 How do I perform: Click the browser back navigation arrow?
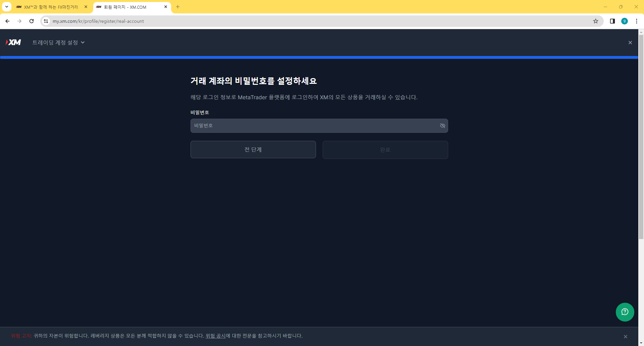(7, 21)
